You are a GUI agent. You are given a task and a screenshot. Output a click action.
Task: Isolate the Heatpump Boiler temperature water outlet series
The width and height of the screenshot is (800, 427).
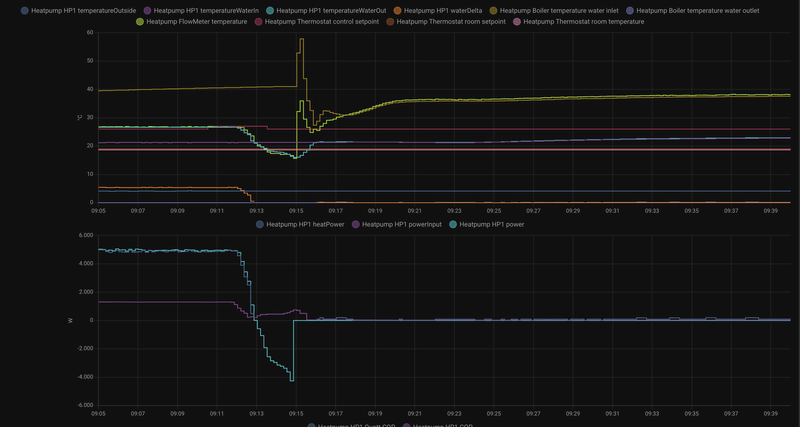click(x=698, y=10)
